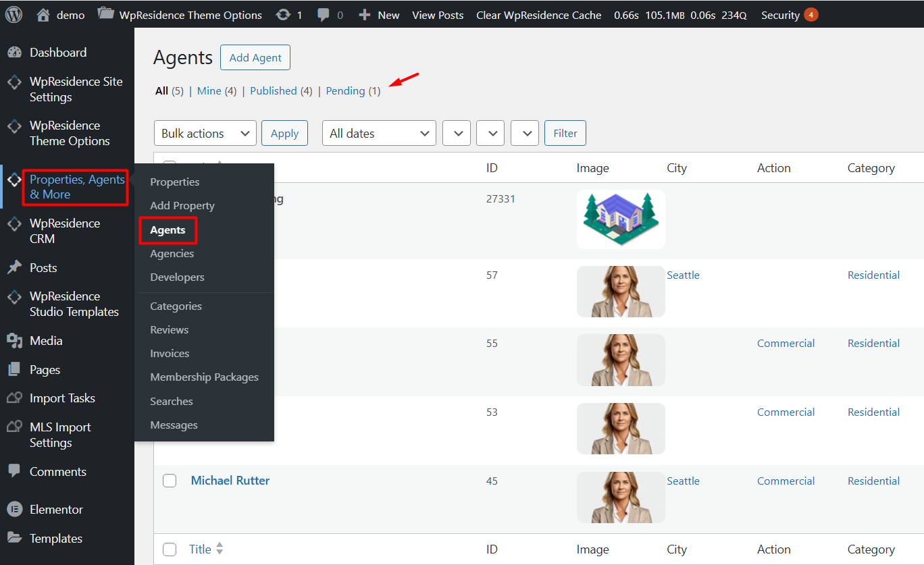Click the comments bubble icon in toolbar

tap(324, 15)
